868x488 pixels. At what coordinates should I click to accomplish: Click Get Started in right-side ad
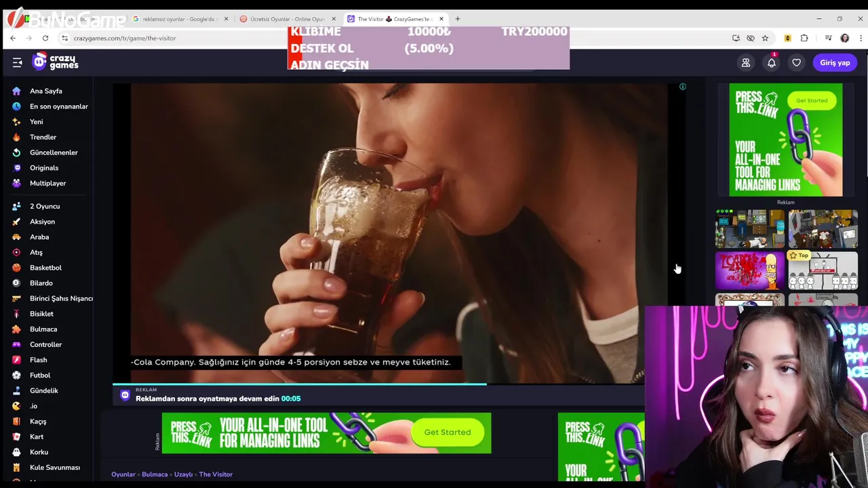click(812, 100)
